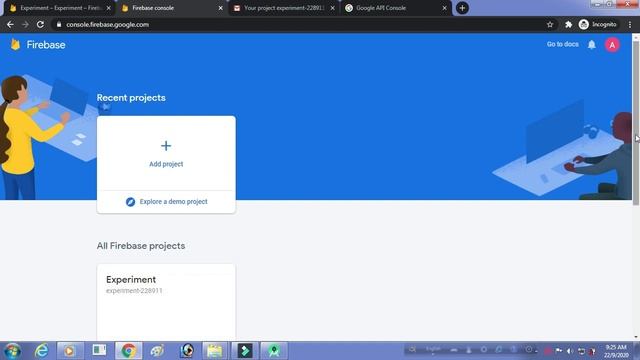This screenshot has width=640, height=360.
Task: Launch Internet Explorer from the taskbar
Action: [x=42, y=351]
